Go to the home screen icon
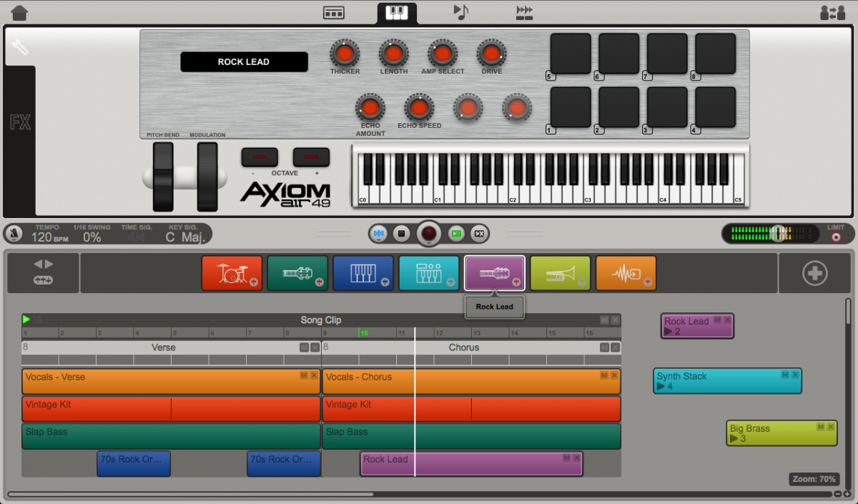Viewport: 858px width, 504px height. (x=20, y=12)
